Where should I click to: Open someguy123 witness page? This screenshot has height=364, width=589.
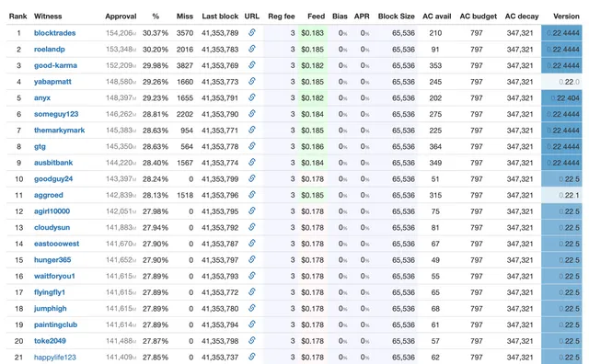click(x=56, y=114)
